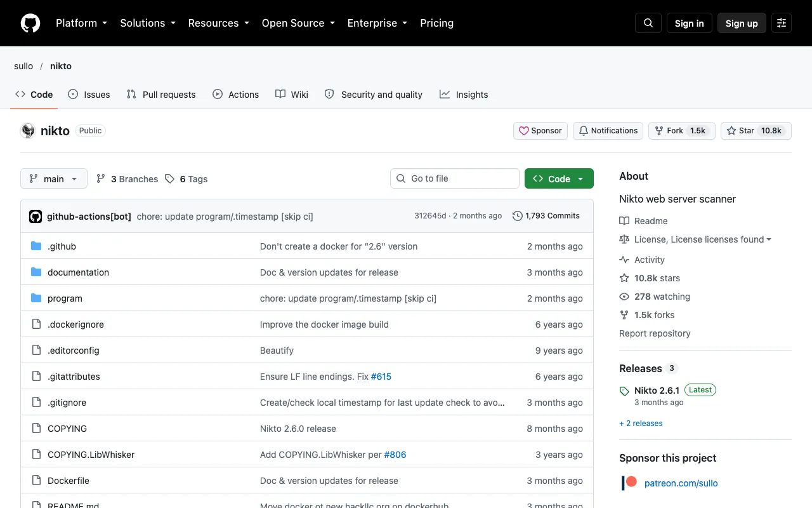
Task: Expand the Platform menu
Action: 82,23
